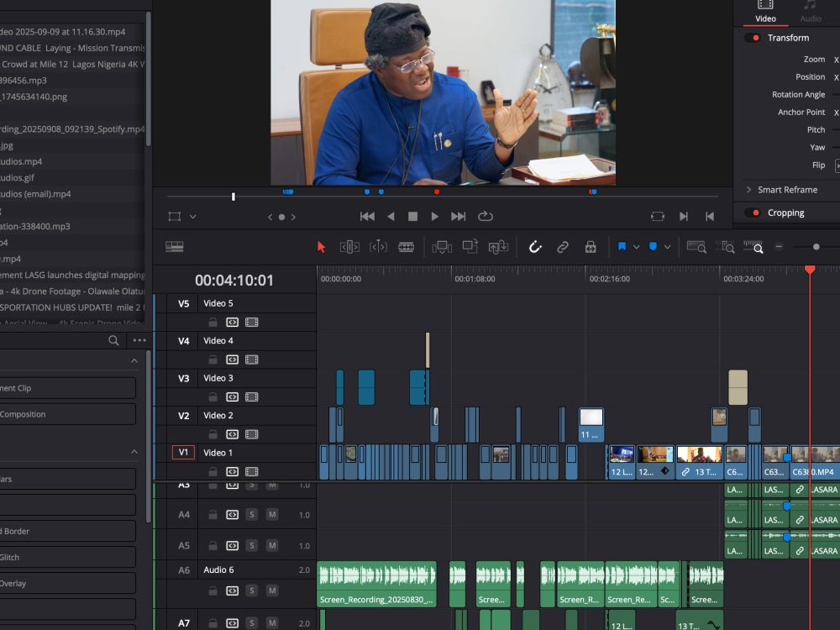840x630 pixels.
Task: Collapse the upper effects category chevron
Action: pyautogui.click(x=134, y=361)
